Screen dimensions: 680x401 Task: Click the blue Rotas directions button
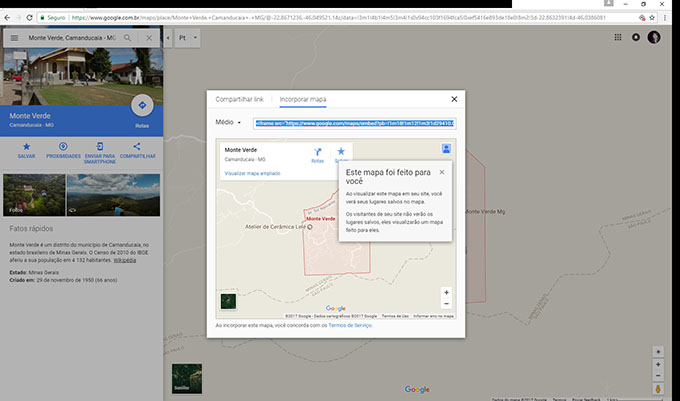point(142,108)
